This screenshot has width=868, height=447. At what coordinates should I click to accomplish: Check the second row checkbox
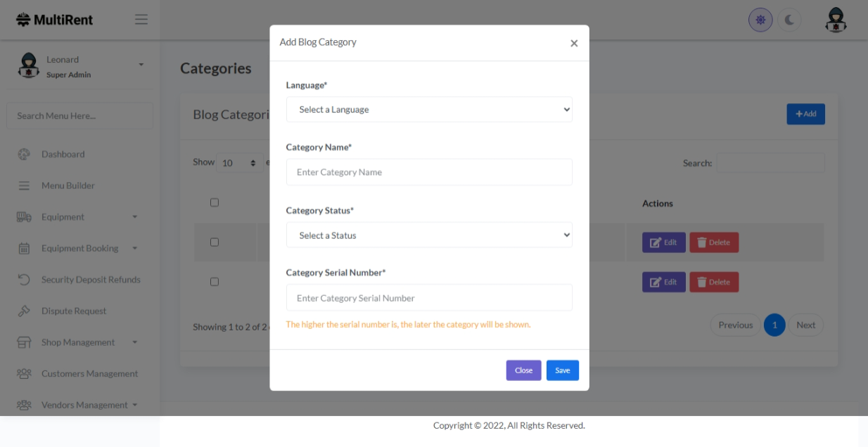pyautogui.click(x=215, y=282)
